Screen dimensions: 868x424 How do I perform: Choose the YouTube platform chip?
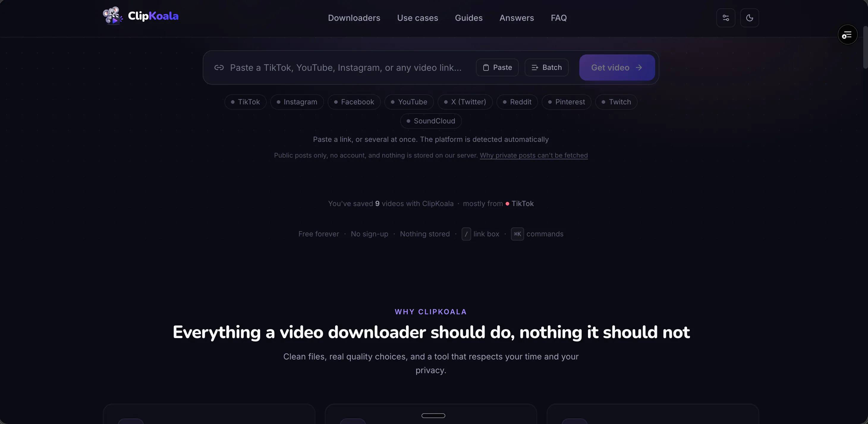point(409,102)
